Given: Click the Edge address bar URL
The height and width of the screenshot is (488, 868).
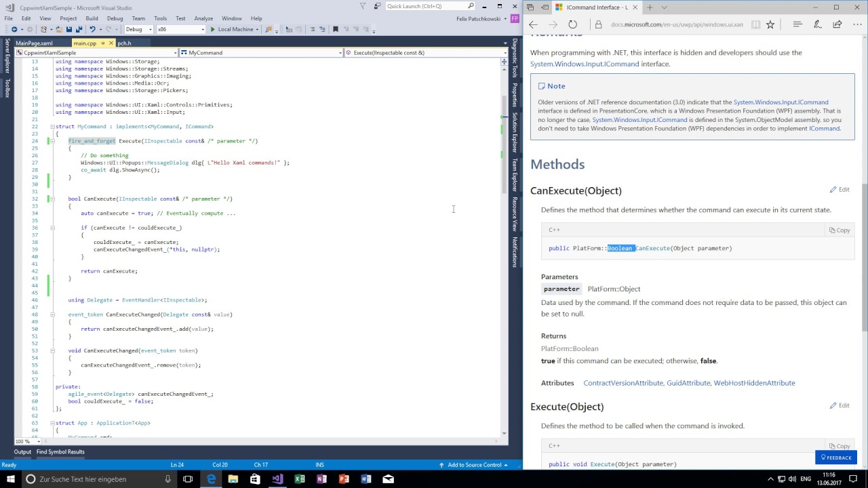Looking at the screenshot, I should click(677, 24).
